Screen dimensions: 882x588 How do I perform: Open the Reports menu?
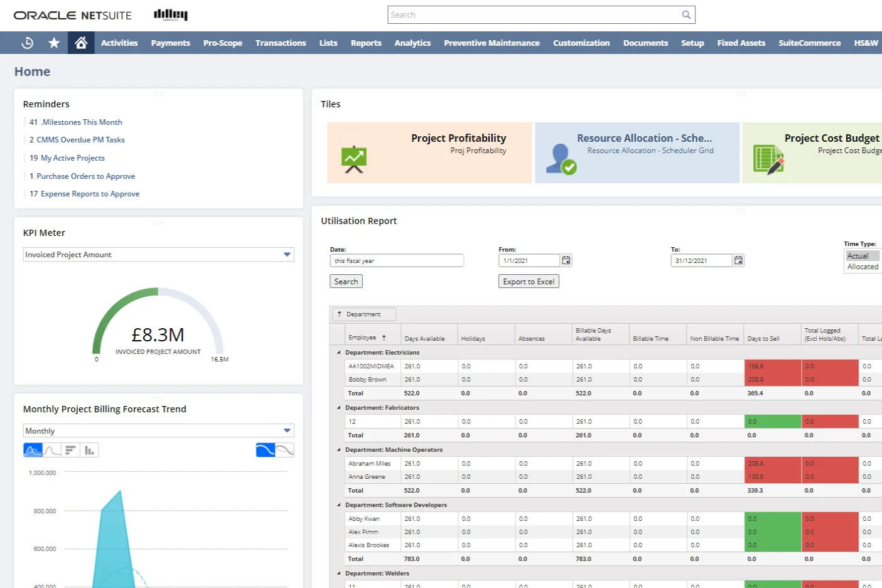pos(366,43)
